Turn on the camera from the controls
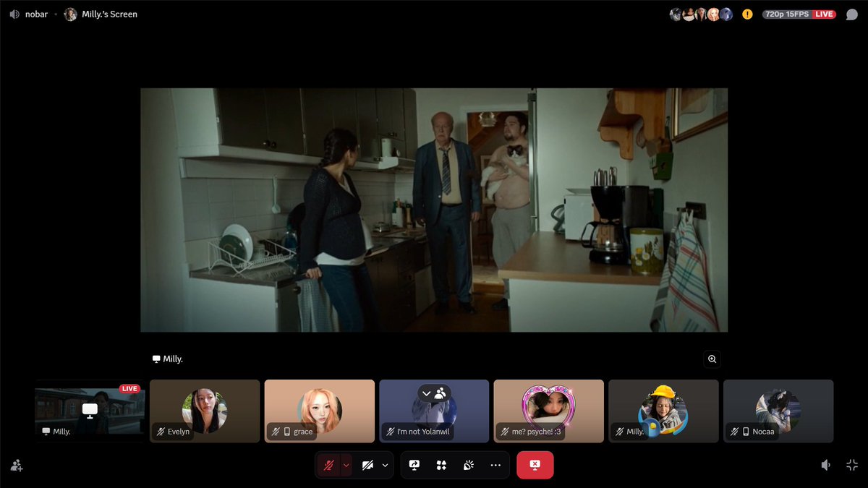Viewport: 868px width, 488px height. 367,465
